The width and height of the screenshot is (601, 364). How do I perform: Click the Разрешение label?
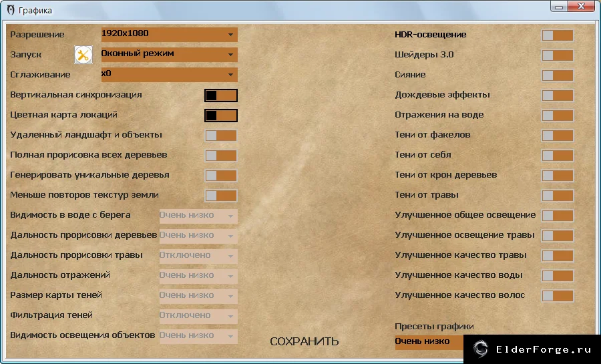pyautogui.click(x=37, y=35)
